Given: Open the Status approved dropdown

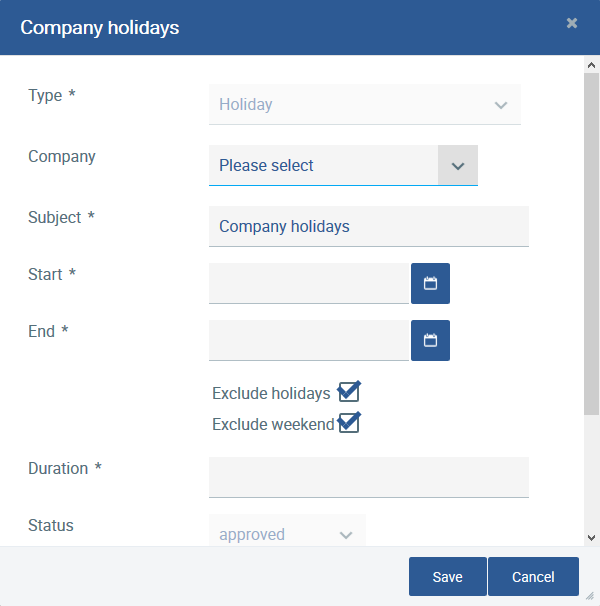Looking at the screenshot, I should pos(287,534).
